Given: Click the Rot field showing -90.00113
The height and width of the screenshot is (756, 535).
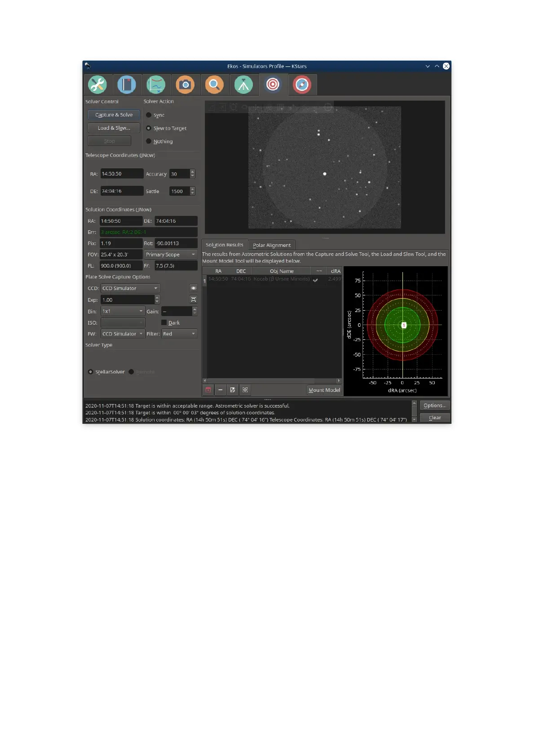Looking at the screenshot, I should (176, 243).
